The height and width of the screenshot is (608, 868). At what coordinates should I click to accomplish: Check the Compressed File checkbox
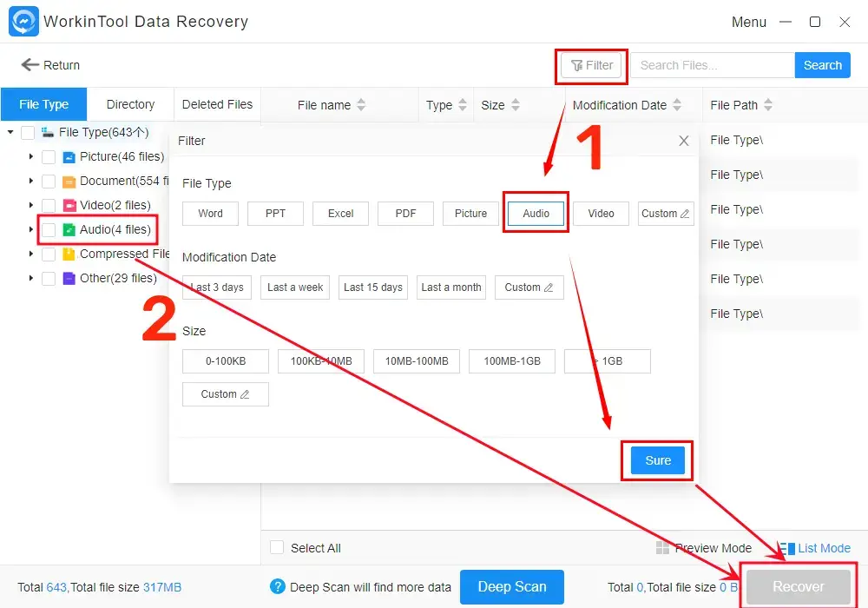click(x=49, y=254)
